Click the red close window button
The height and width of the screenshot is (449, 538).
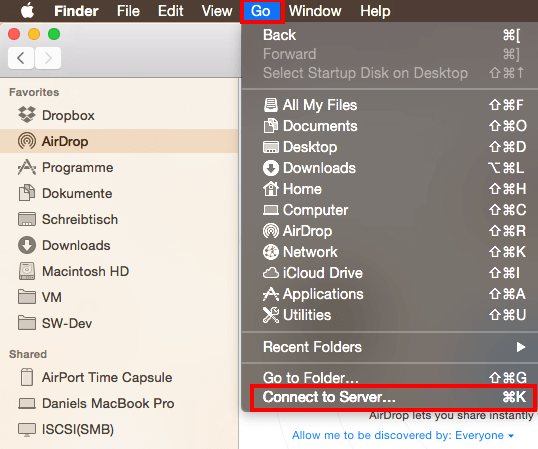pos(14,34)
